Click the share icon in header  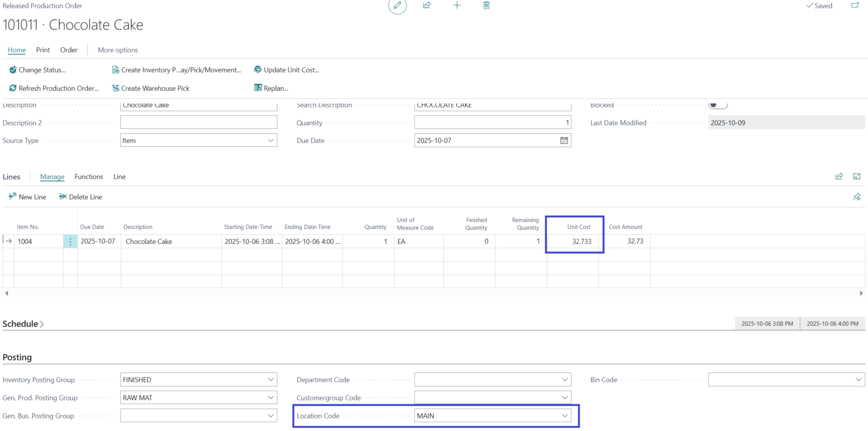pyautogui.click(x=427, y=5)
